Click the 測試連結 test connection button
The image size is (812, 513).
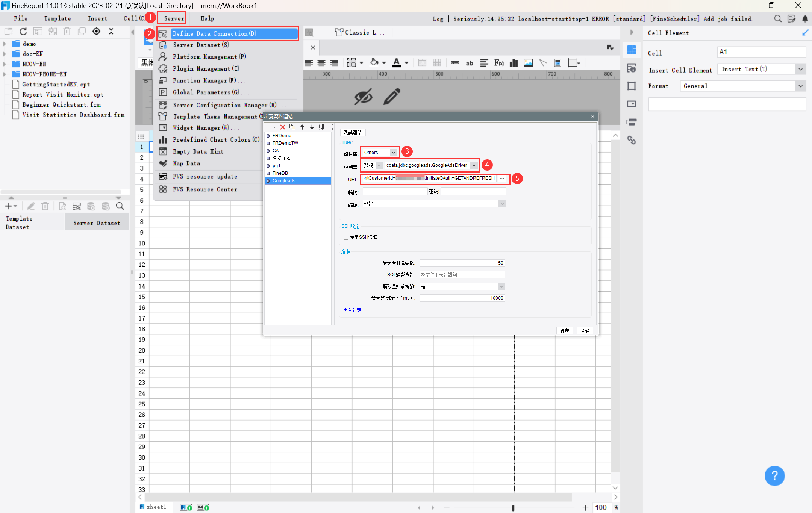(x=353, y=132)
